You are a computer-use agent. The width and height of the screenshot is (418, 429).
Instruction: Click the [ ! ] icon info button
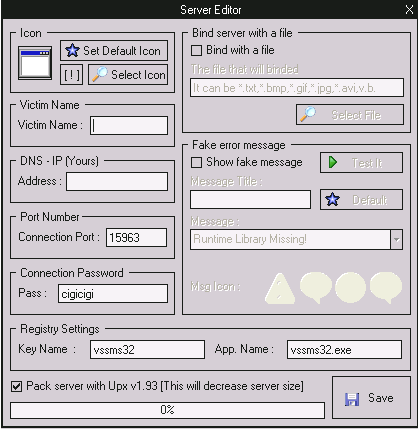click(x=71, y=75)
